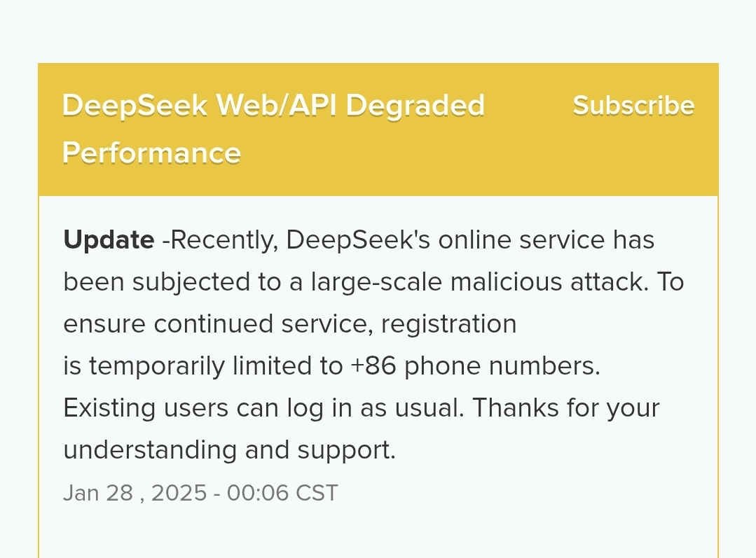This screenshot has width=756, height=558.
Task: Click the phrase phone numbers in the message
Action: tap(502, 365)
